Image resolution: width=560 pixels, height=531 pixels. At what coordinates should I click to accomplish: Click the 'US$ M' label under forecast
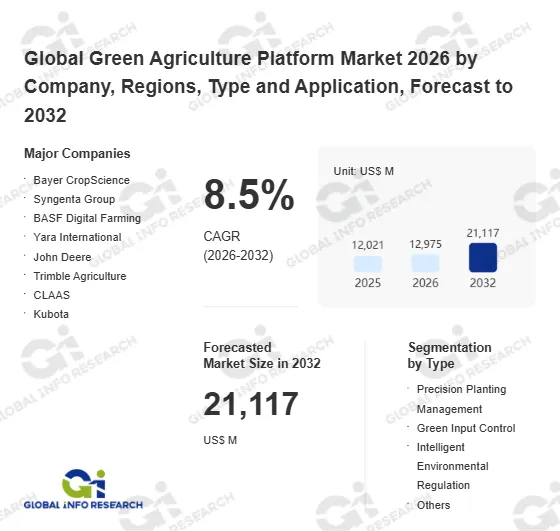tap(220, 440)
